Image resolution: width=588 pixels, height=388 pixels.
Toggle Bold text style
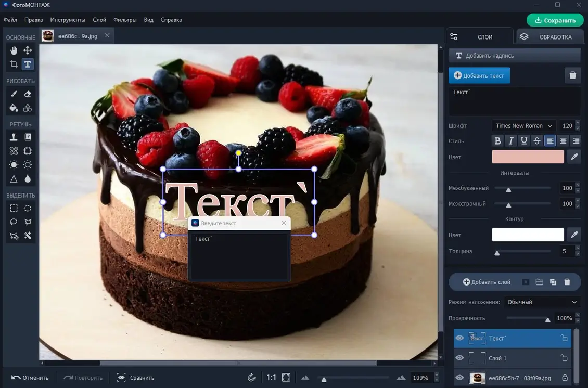point(497,141)
